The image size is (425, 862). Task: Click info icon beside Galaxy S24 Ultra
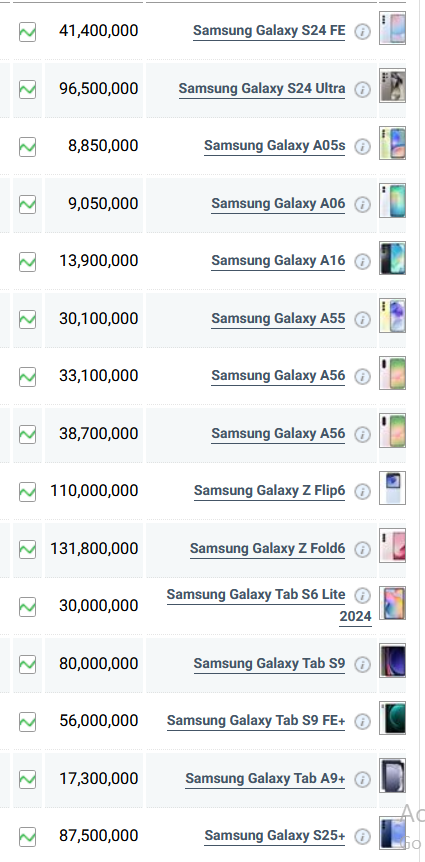[362, 89]
